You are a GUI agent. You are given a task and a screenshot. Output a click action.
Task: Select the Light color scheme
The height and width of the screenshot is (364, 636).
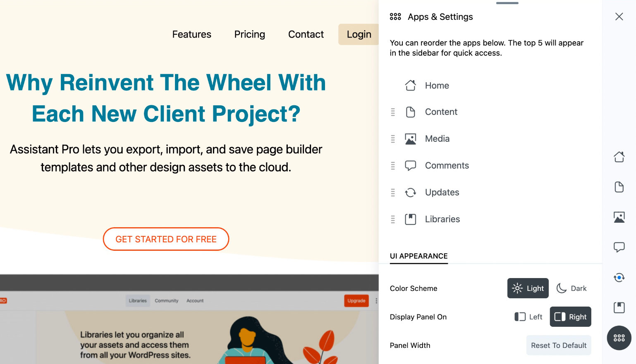pyautogui.click(x=528, y=288)
